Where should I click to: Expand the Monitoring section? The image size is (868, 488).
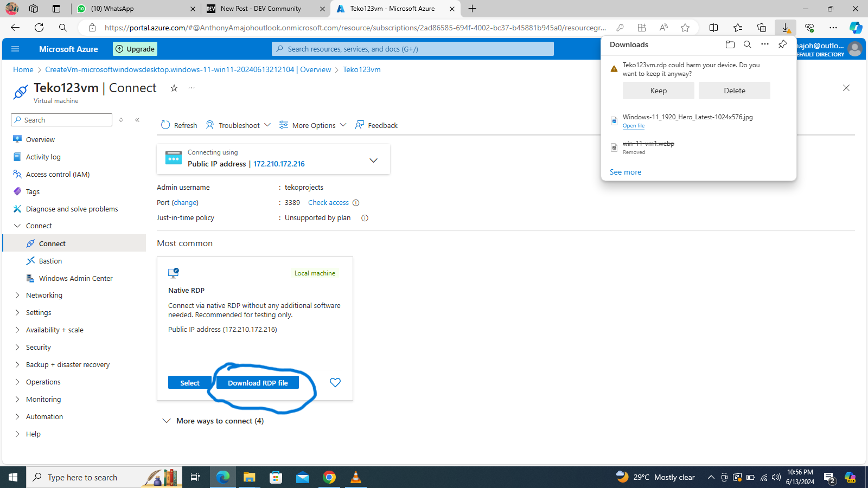[x=43, y=399]
